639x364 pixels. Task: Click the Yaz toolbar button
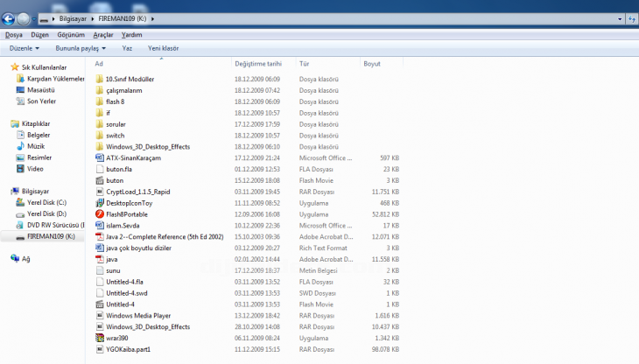click(127, 48)
